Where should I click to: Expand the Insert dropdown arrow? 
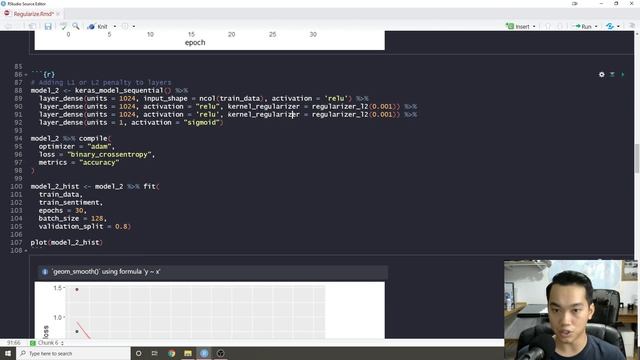point(534,27)
